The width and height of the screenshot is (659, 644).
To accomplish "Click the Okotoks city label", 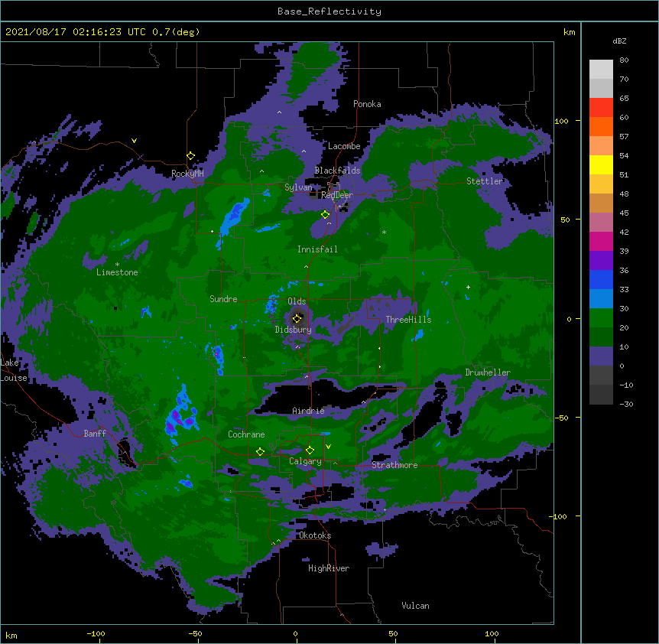I will pyautogui.click(x=315, y=535).
